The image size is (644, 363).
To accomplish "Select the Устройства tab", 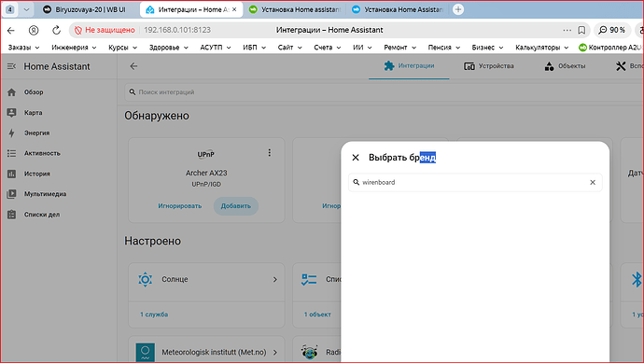I will pyautogui.click(x=489, y=66).
